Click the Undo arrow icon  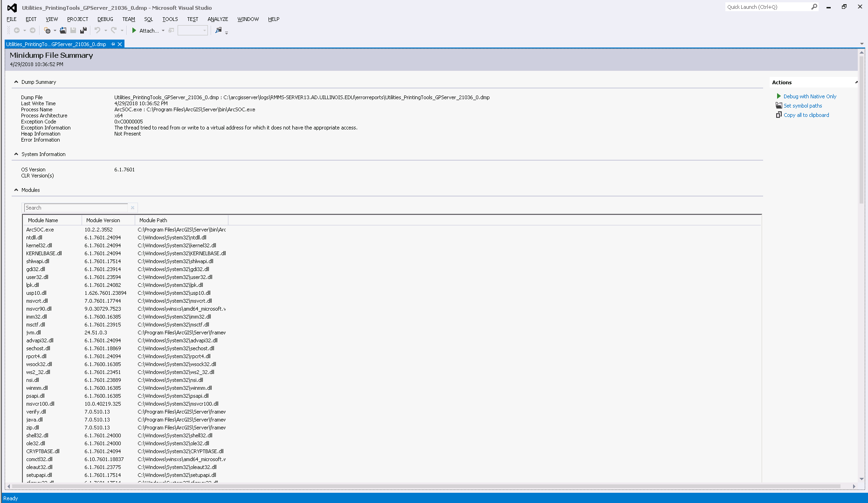pos(97,31)
